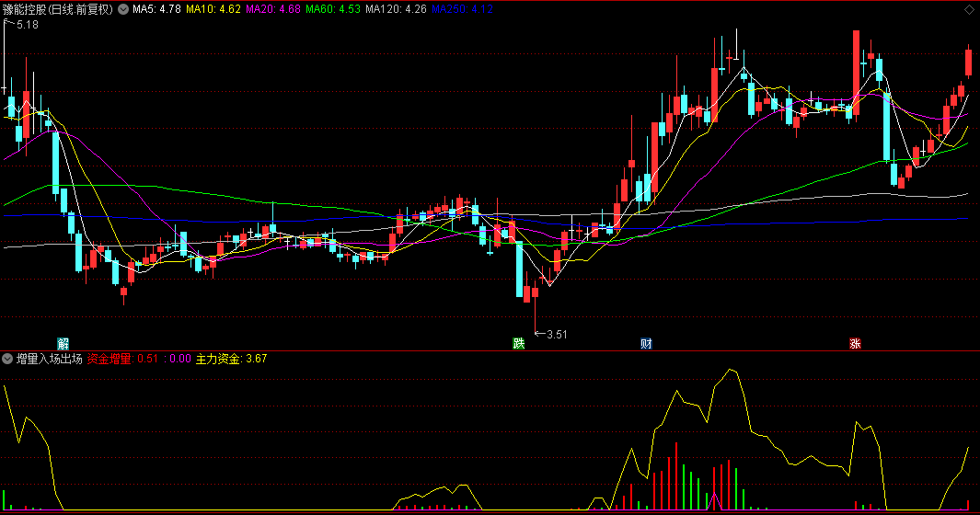This screenshot has height=515, width=980.
Task: Select the MA120: 4.26 label
Action: tap(397, 9)
